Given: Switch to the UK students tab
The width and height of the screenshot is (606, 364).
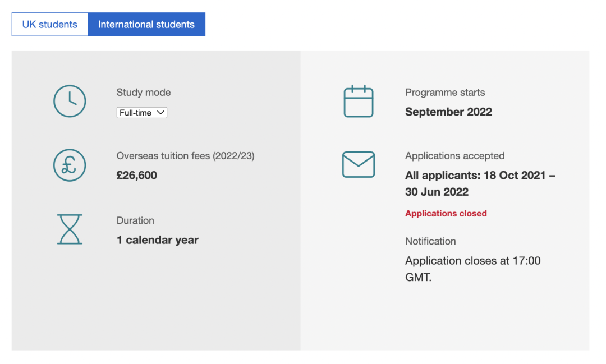Looking at the screenshot, I should (x=50, y=24).
